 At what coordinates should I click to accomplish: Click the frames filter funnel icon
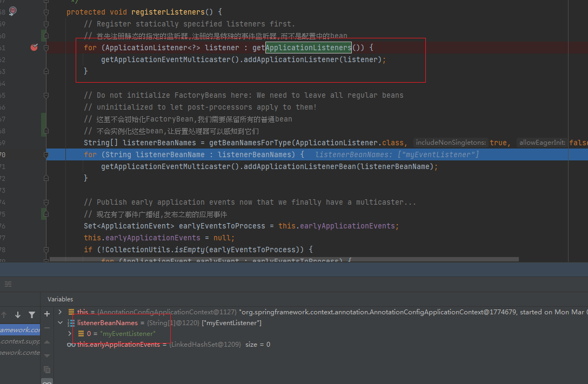(x=32, y=315)
